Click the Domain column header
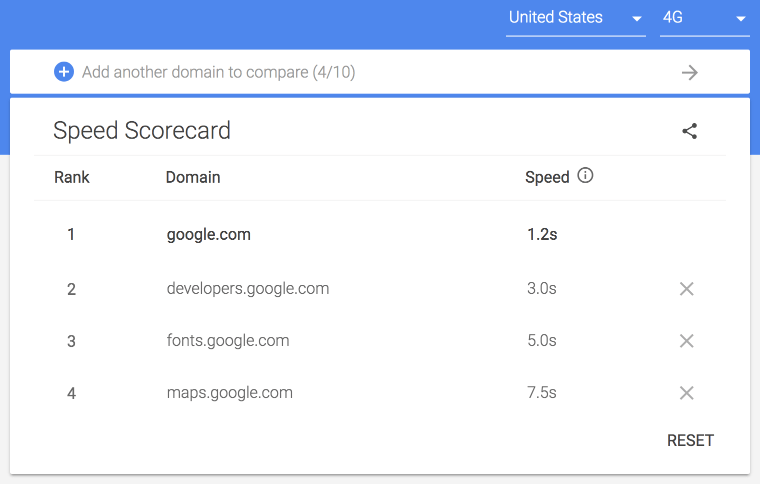The height and width of the screenshot is (484, 760). click(193, 177)
